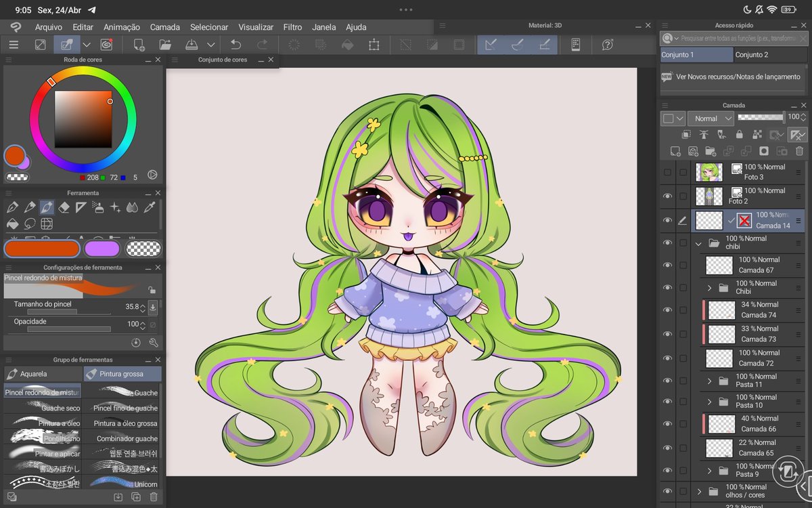This screenshot has height=508, width=812.
Task: Select the transparent color swatch bar
Action: point(144,249)
